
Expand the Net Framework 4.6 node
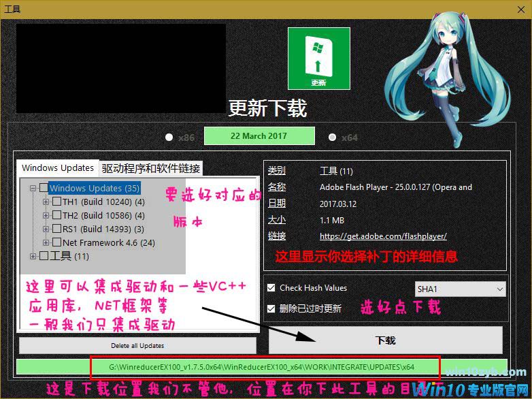coord(46,242)
